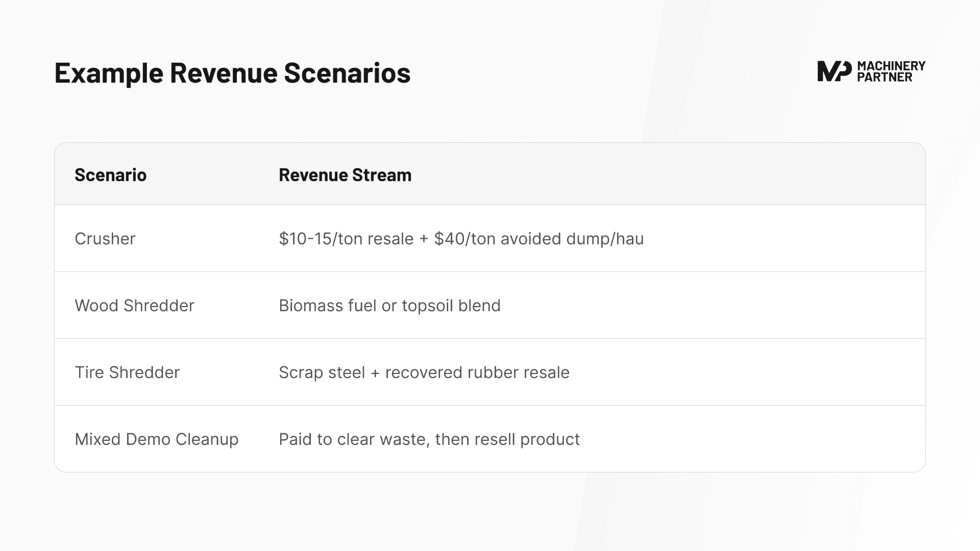Viewport: 980px width, 551px height.
Task: Click the Crusher scenario label
Action: click(x=105, y=238)
